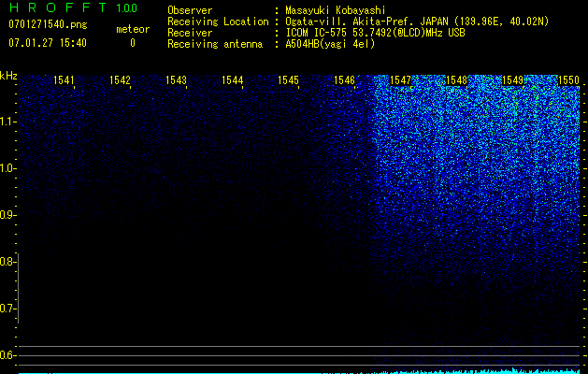Click the Receiver field label
Screen dimensions: 588x374
click(x=190, y=33)
